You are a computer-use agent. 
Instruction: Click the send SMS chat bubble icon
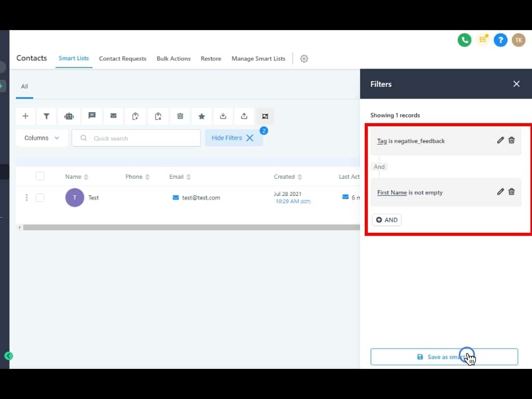pos(92,116)
